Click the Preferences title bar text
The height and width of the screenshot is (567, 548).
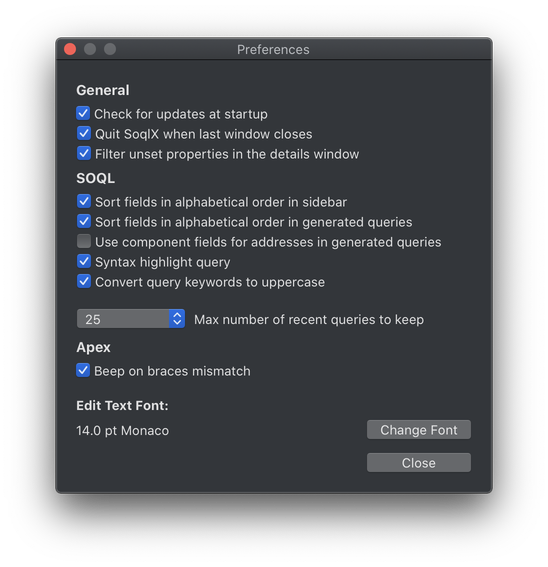pyautogui.click(x=273, y=50)
